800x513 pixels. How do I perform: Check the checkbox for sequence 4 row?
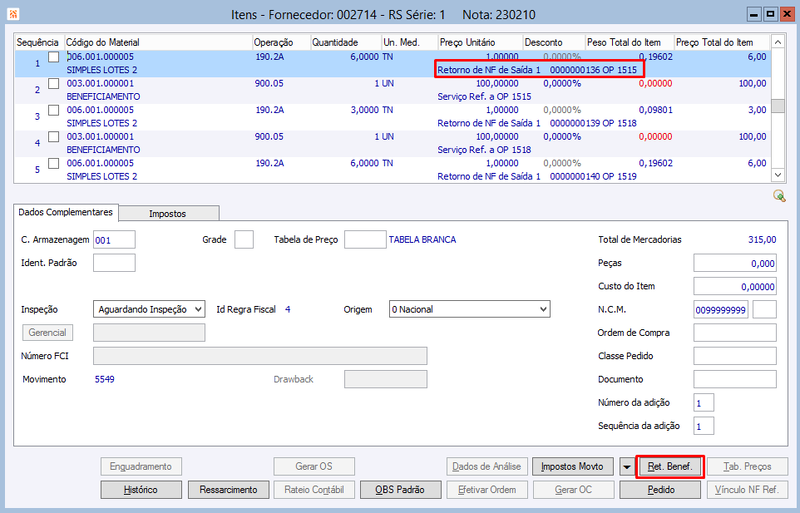point(54,136)
